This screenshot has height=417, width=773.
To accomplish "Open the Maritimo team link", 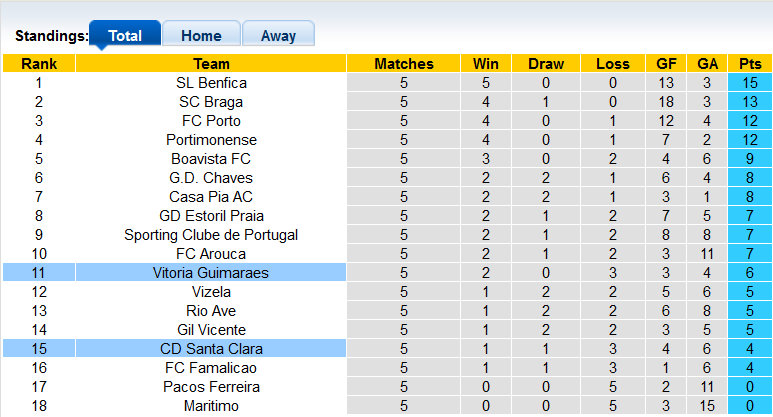I will (211, 406).
